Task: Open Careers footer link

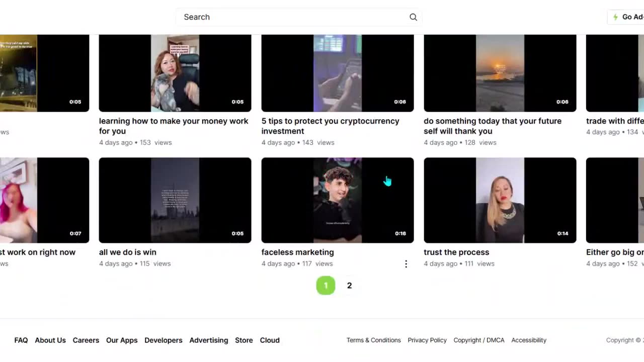Action: point(86,340)
